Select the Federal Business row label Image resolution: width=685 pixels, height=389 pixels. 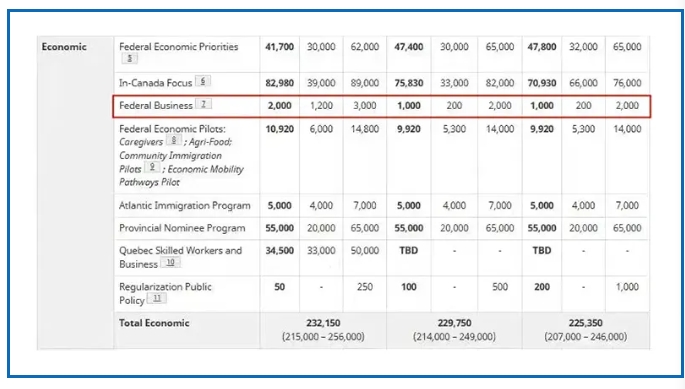pos(156,106)
